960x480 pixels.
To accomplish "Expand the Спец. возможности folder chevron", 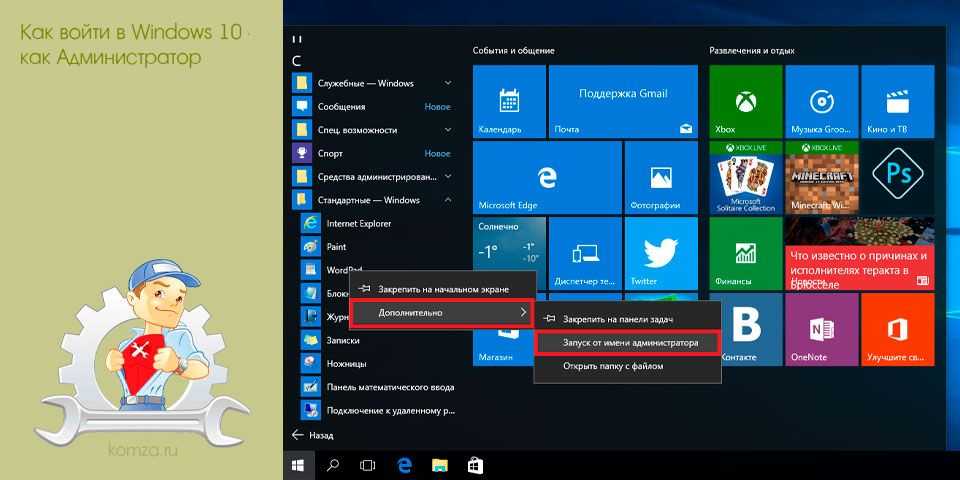I will [x=448, y=130].
